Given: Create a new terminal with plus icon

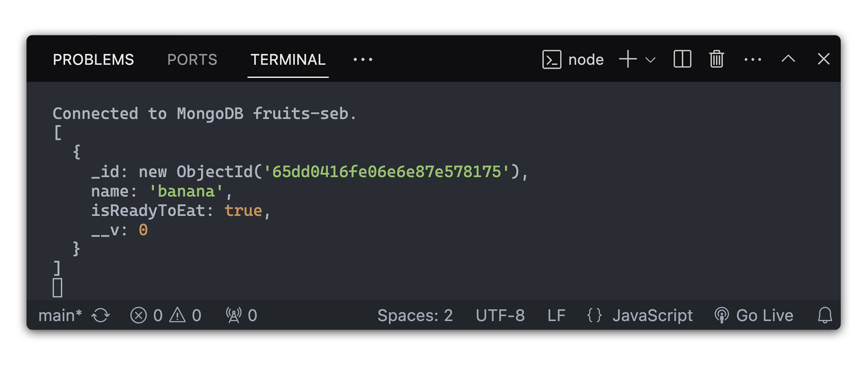Looking at the screenshot, I should (628, 59).
